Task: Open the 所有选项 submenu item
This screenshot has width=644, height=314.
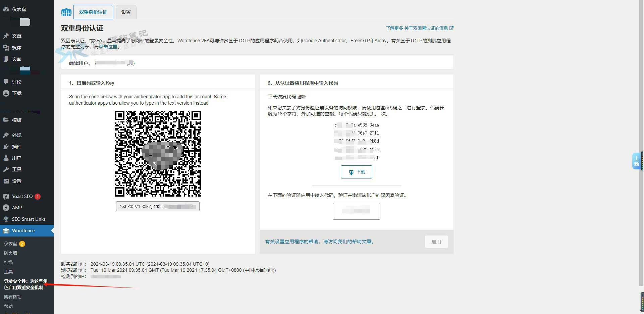Action: (13, 297)
